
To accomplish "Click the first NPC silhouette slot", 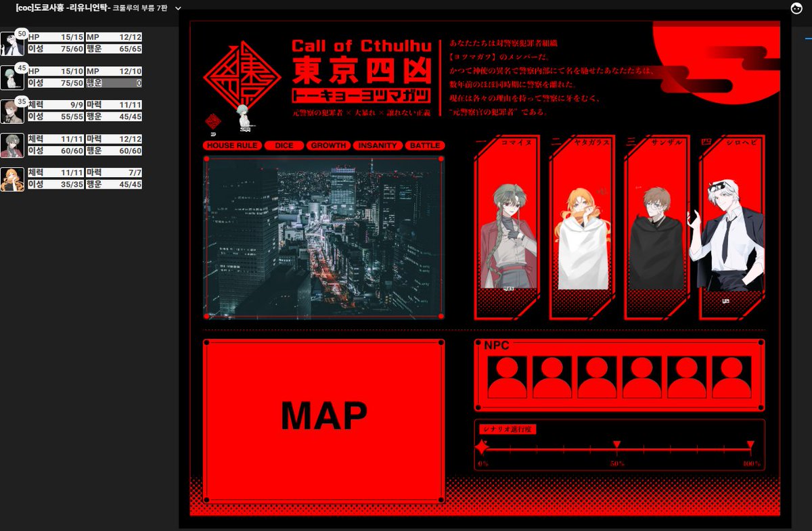I will pos(507,377).
